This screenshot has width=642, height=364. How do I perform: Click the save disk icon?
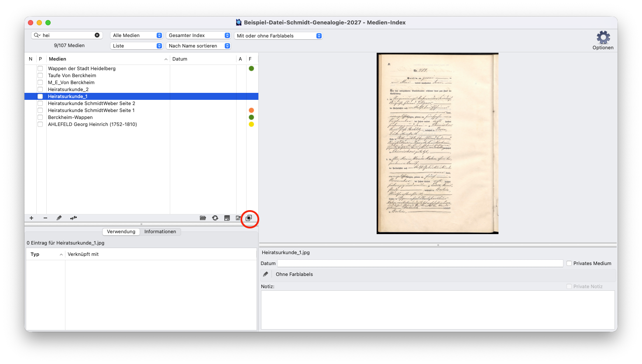[227, 218]
